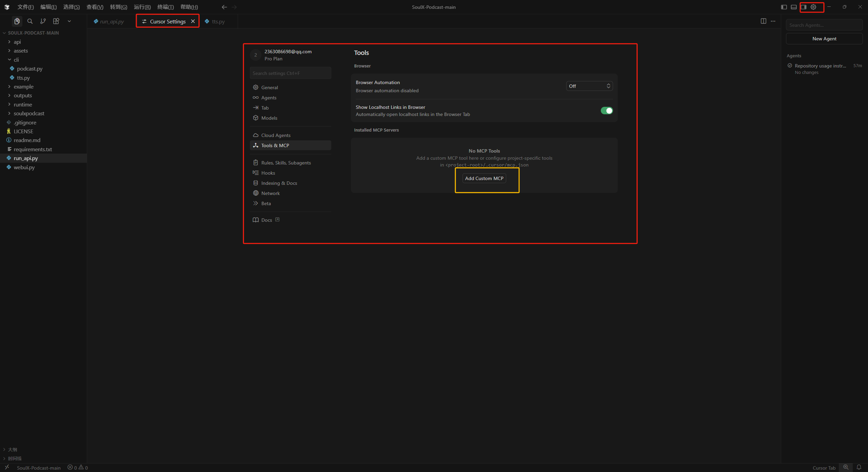The height and width of the screenshot is (472, 868).
Task: Open the 终端(T) menu
Action: click(x=165, y=7)
